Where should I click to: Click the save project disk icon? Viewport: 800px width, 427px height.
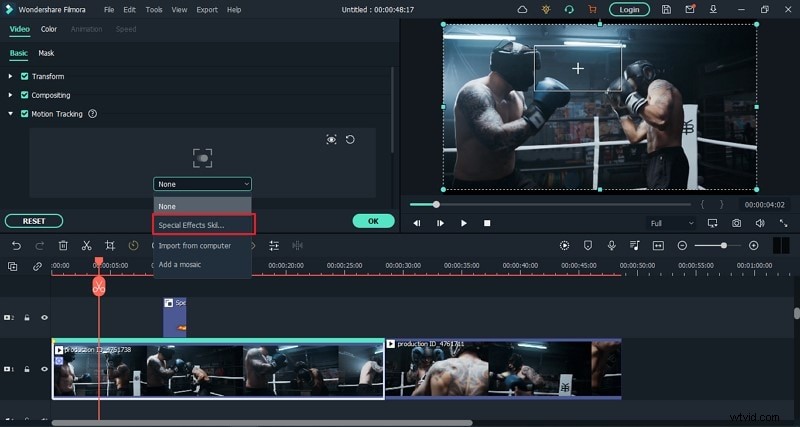pos(666,9)
